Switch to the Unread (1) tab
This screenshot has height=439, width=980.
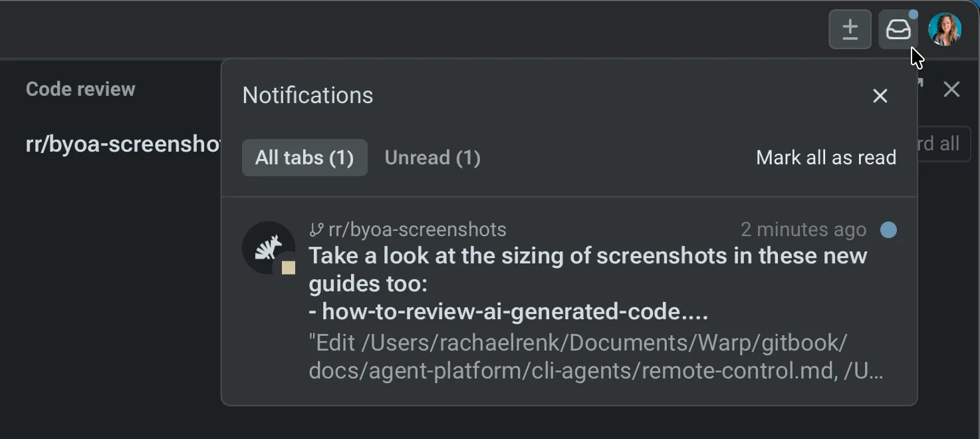tap(432, 158)
